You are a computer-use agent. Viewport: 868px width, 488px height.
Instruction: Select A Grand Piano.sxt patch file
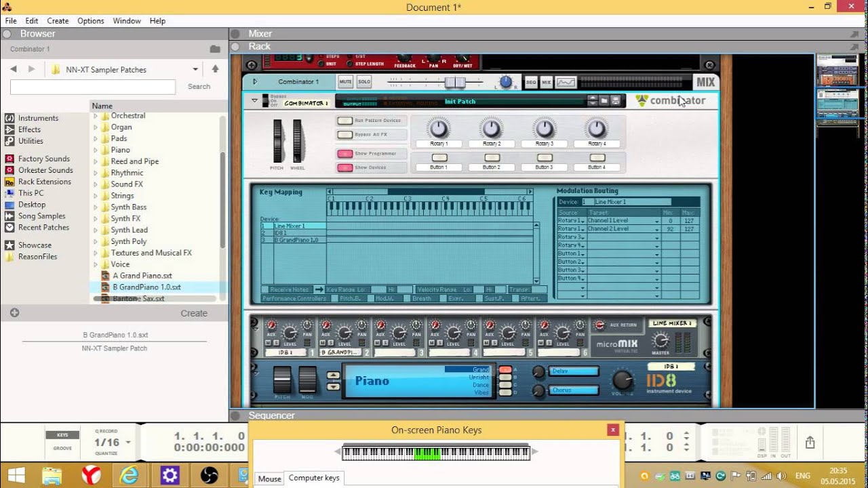pos(142,275)
